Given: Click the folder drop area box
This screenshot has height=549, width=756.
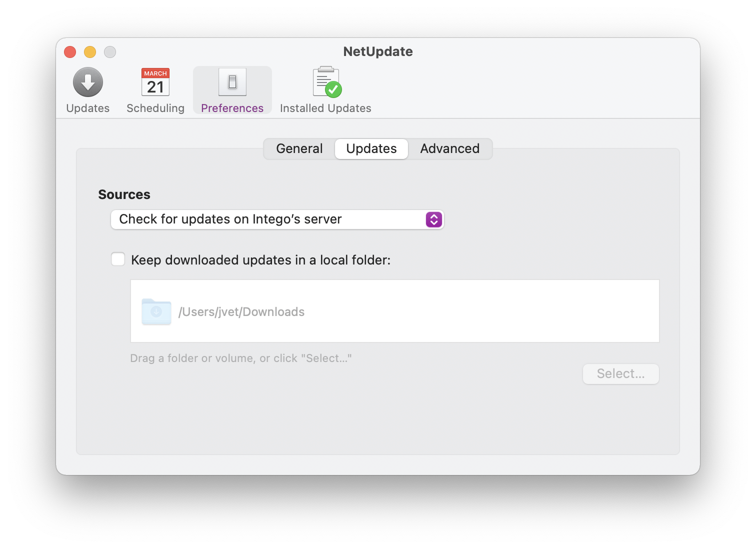Looking at the screenshot, I should pos(395,311).
